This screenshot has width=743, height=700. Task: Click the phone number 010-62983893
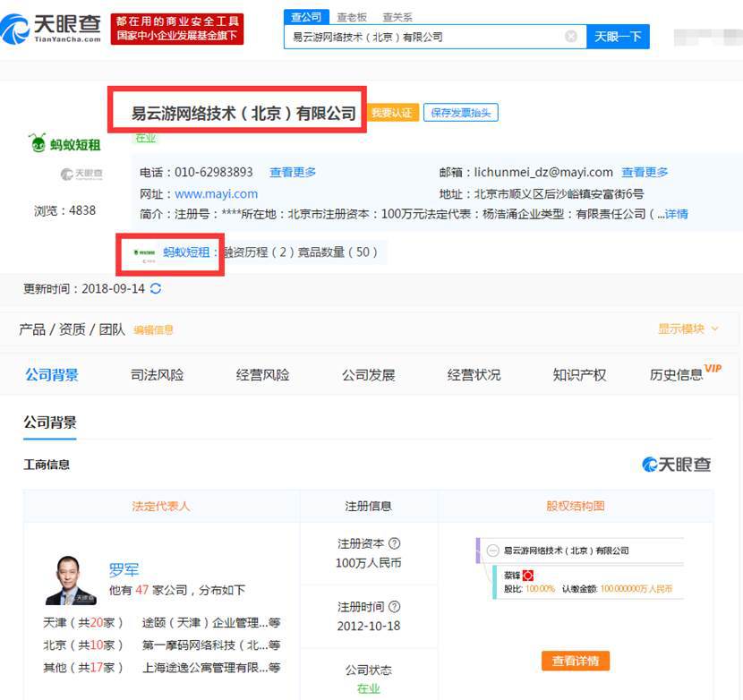[214, 172]
